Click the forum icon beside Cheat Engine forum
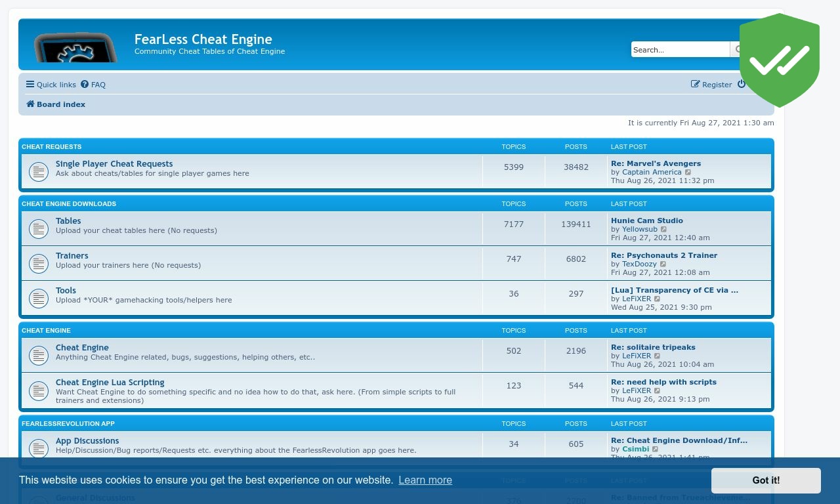This screenshot has height=504, width=840. (39, 356)
